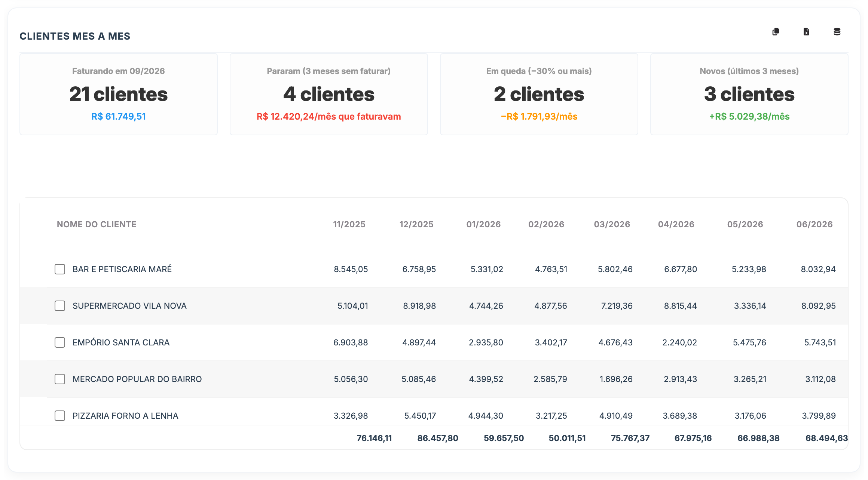Click the 03/2026 column header
This screenshot has height=480, width=868.
pyautogui.click(x=612, y=224)
